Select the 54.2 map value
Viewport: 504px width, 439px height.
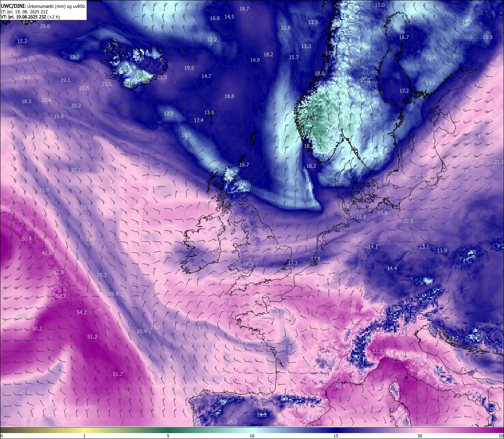pyautogui.click(x=82, y=312)
